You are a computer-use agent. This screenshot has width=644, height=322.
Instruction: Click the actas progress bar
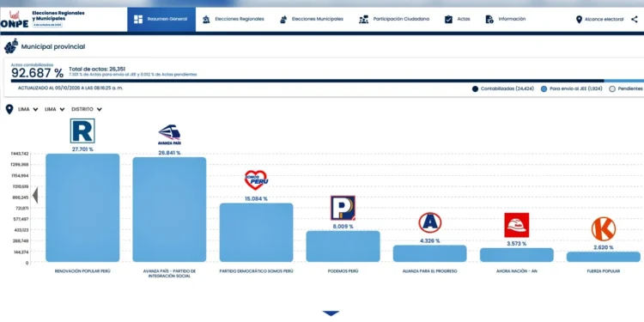[327, 81]
